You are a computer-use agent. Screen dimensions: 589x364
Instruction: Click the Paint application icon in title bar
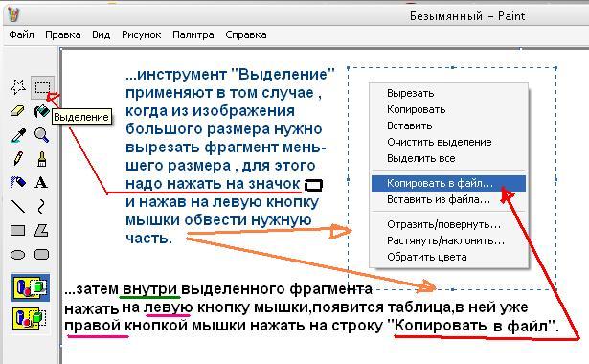13,14
